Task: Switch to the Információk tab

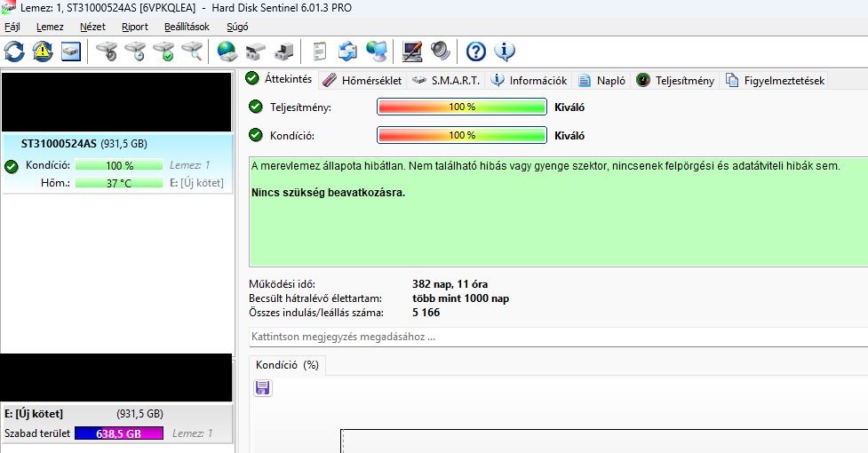Action: pos(530,80)
